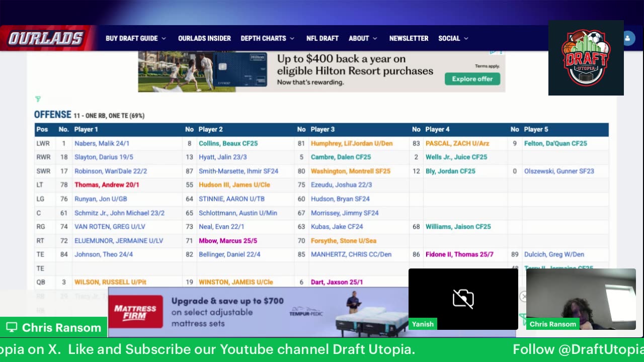Open the MANHERTZ, CHRIS CC/Den link
644x362 pixels.
[351, 254]
